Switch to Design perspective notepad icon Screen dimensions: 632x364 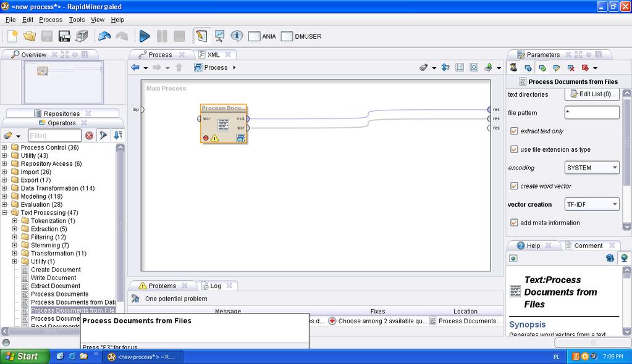point(201,36)
